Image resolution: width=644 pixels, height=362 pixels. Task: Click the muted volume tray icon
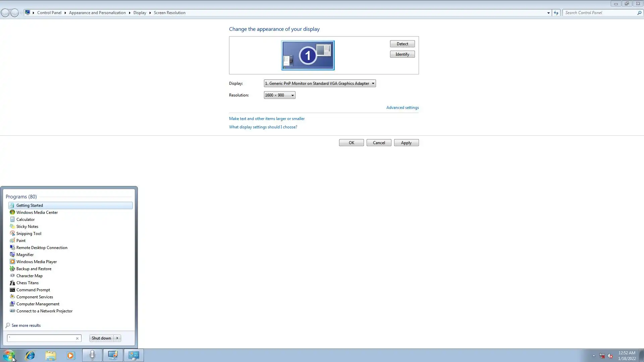pos(610,356)
